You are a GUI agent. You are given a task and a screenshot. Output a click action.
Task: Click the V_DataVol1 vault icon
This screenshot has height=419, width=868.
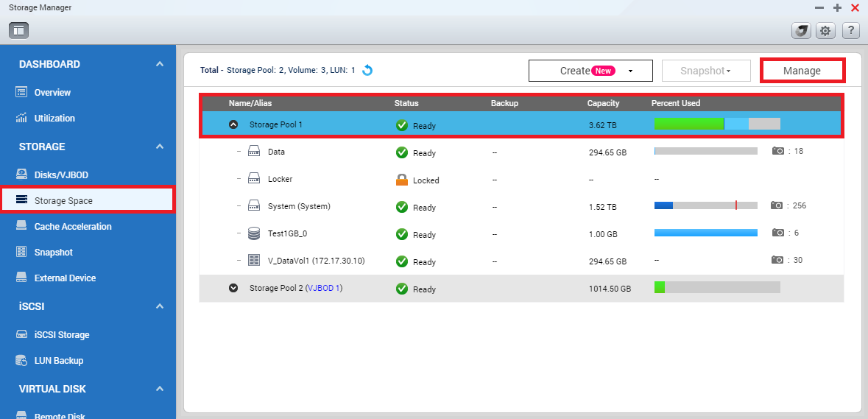(x=253, y=260)
